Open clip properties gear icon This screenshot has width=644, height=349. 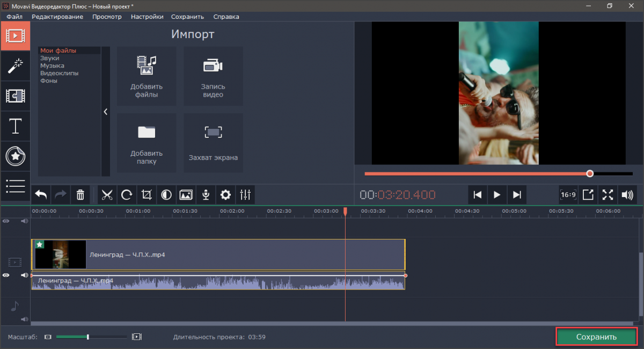226,194
